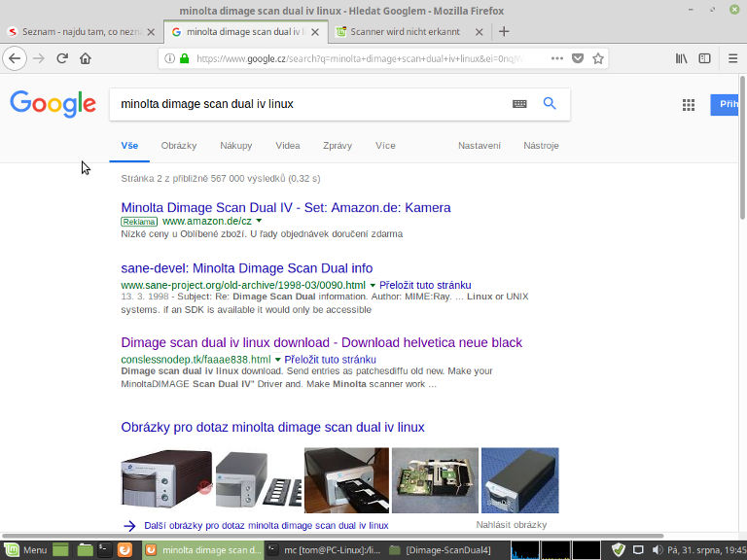Close the Scanner wird nicht erkannt tab

480,32
